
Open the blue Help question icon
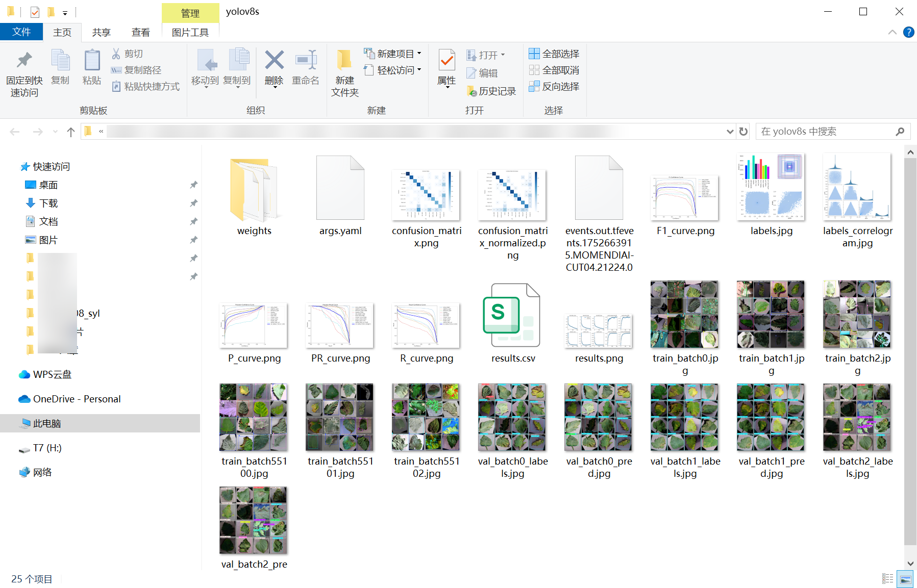click(908, 32)
